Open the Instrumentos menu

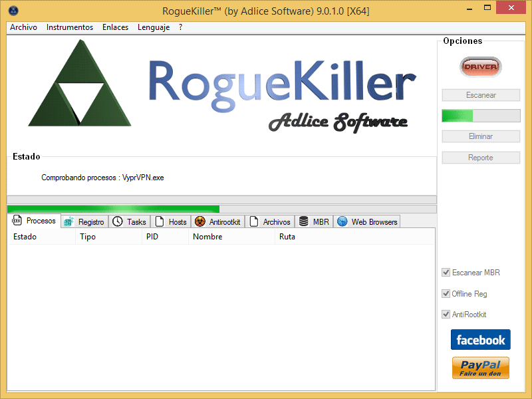pyautogui.click(x=70, y=27)
